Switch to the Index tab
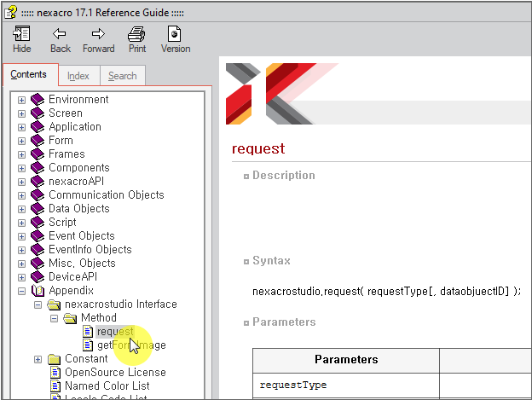Screen dimensions: 532x400 [x=78, y=76]
